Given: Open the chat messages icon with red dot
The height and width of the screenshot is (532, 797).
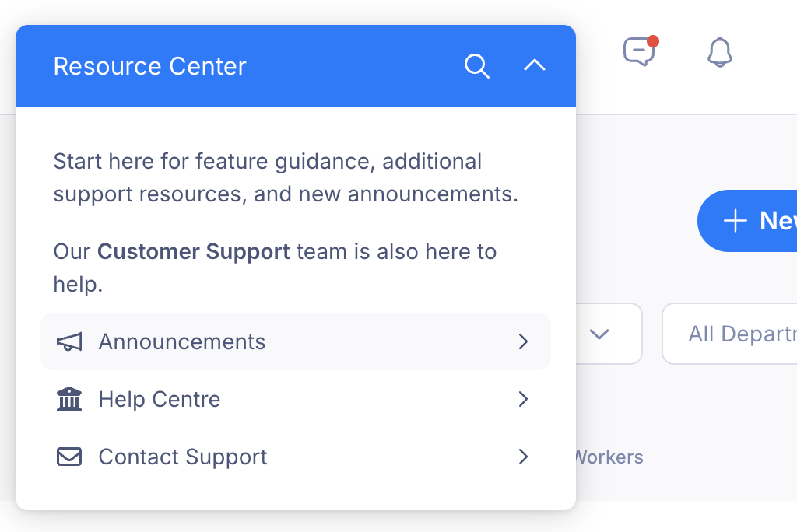Looking at the screenshot, I should [x=640, y=51].
